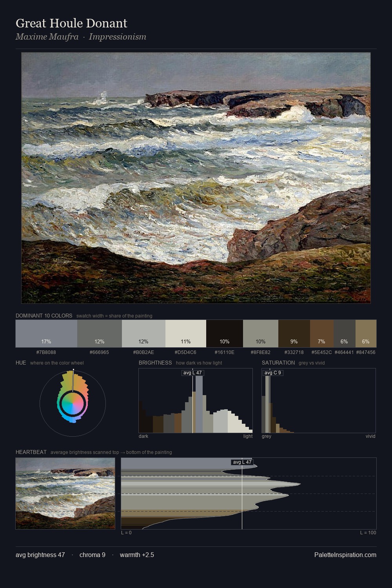Pick the #5E452C brown swatch
The height and width of the screenshot is (588, 392).
[322, 334]
